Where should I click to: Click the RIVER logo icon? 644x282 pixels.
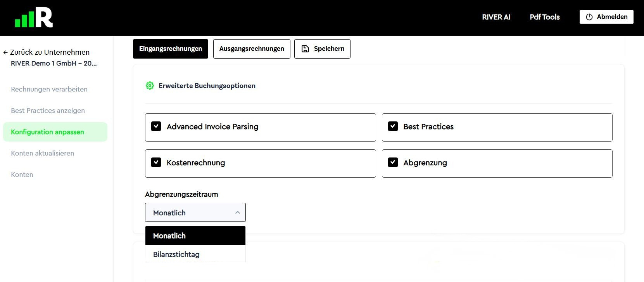pos(34,17)
